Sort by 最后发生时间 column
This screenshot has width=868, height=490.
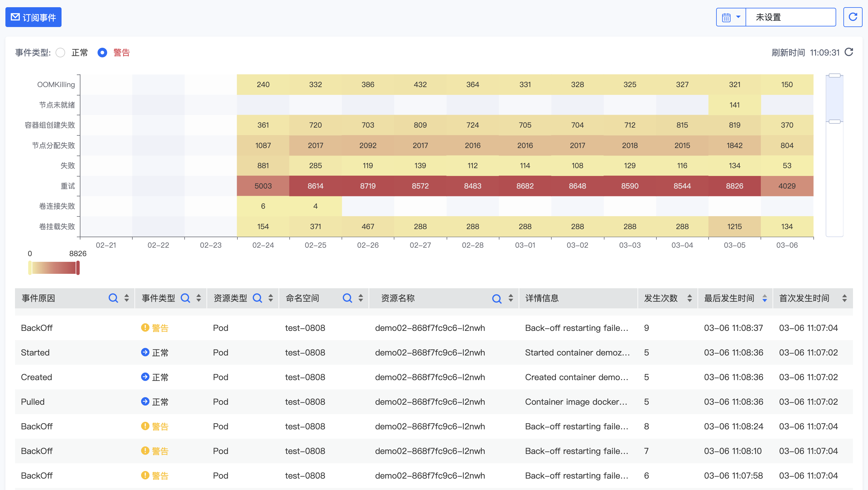pyautogui.click(x=765, y=298)
